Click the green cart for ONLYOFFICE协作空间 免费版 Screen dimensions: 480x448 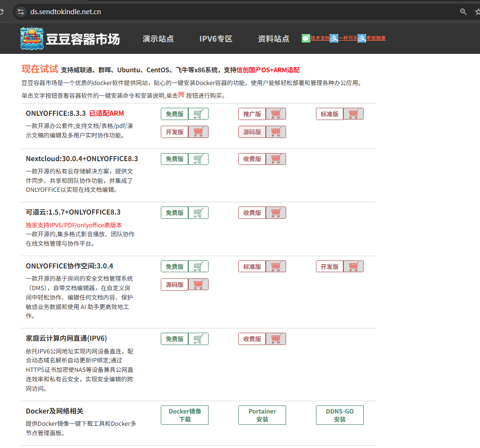click(198, 267)
